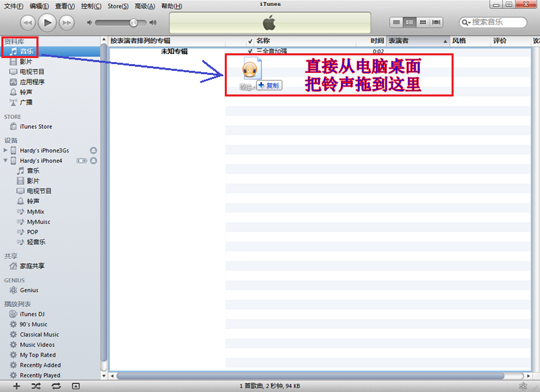Image resolution: width=540 pixels, height=392 pixels.
Task: Sort by 名称 column header
Action: pos(305,41)
